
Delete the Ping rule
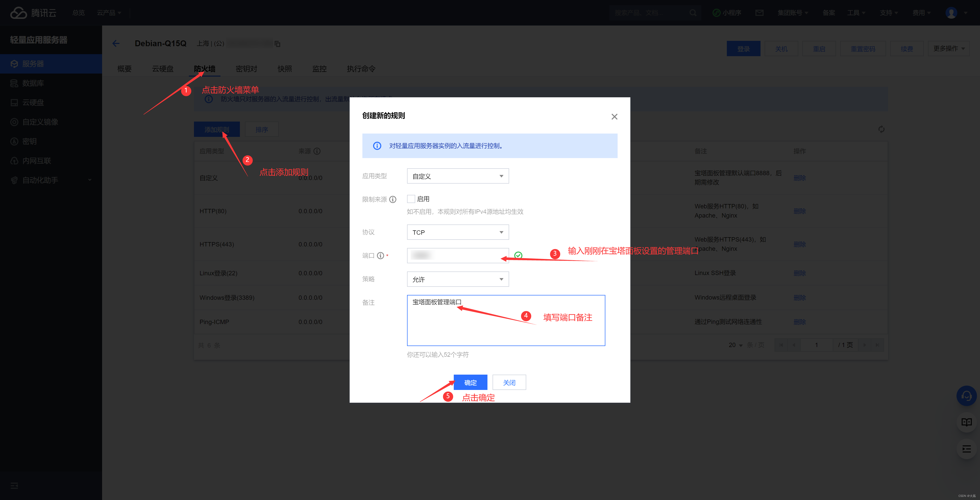click(x=799, y=322)
